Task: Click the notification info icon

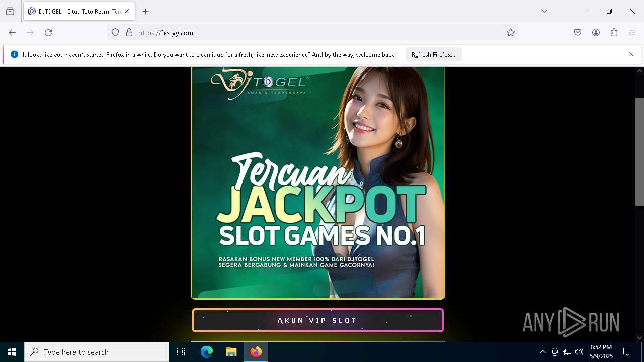Action: click(14, 54)
